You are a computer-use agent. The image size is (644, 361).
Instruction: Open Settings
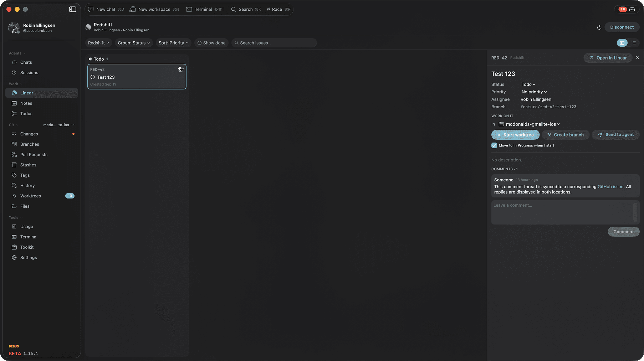(42, 258)
